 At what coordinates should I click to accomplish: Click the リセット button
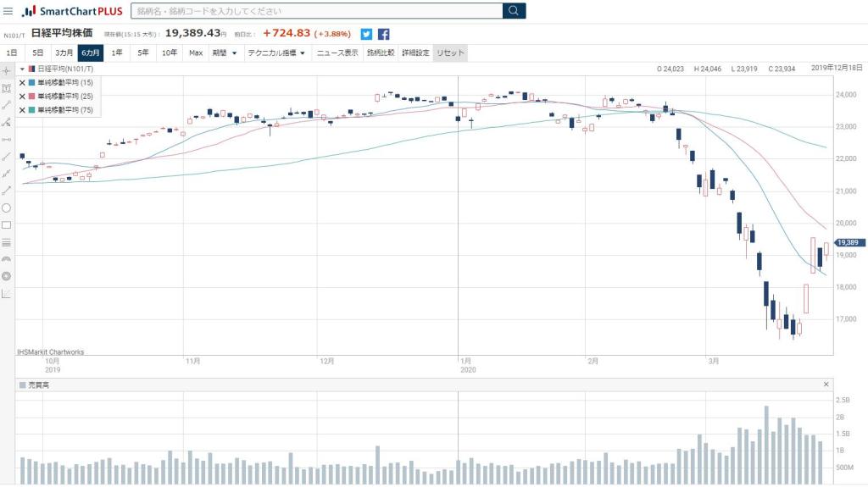pos(450,53)
